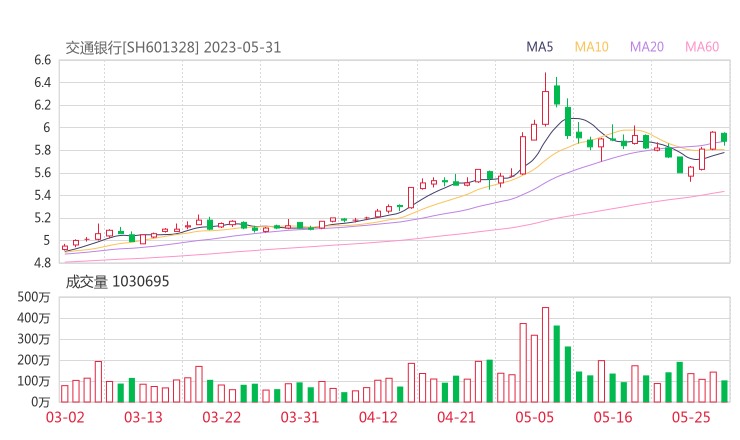
Task: Click the 500万 volume axis label
Action: (34, 297)
